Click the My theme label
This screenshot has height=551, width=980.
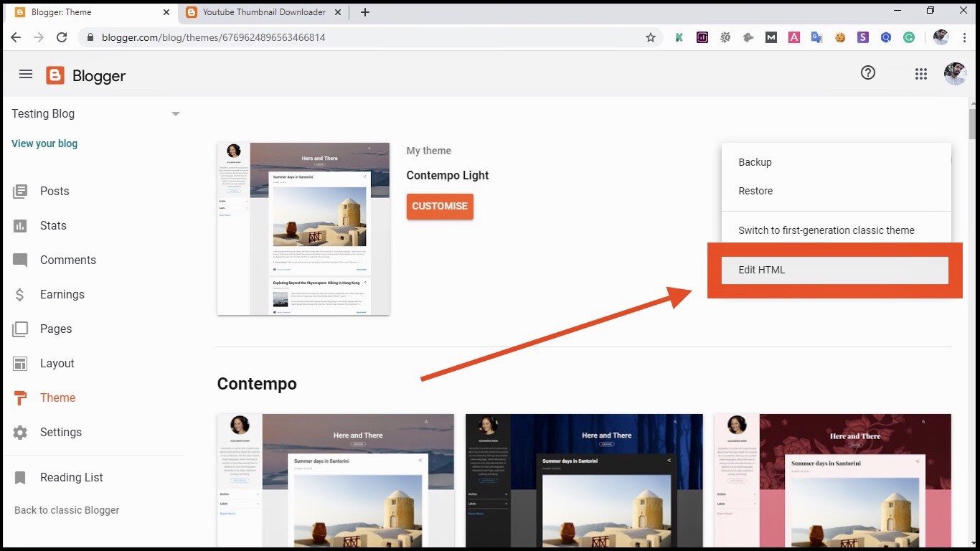tap(429, 151)
